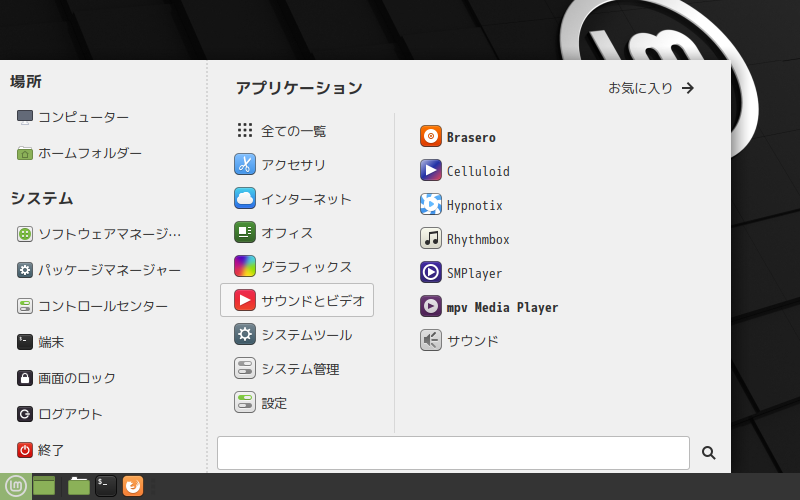Start the Hypnotix IPTV app

(461, 205)
